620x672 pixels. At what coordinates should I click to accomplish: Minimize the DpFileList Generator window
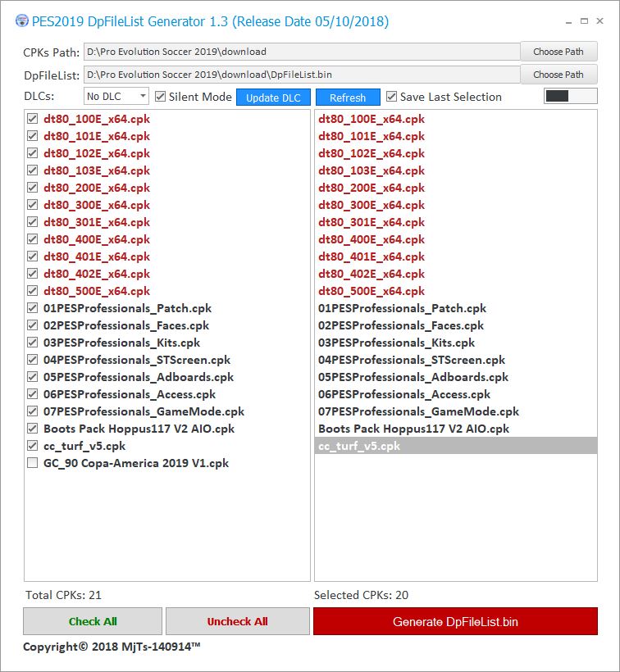[568, 21]
